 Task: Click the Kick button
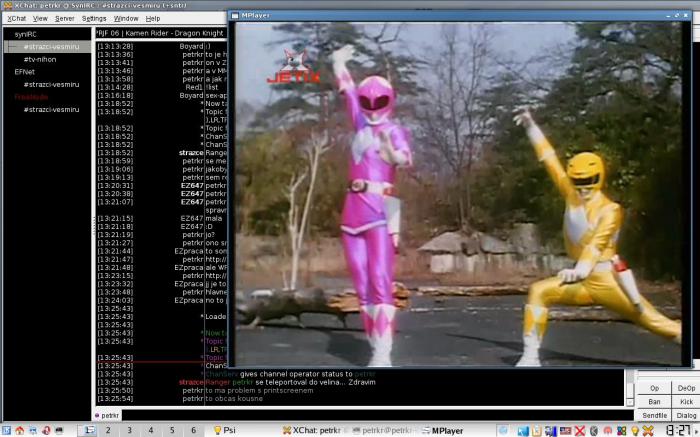[x=686, y=402]
